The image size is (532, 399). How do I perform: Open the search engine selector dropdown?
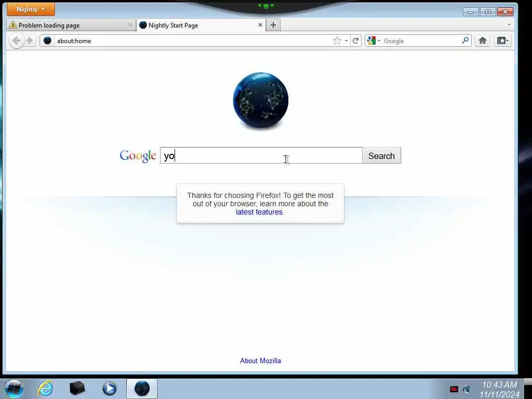point(374,41)
